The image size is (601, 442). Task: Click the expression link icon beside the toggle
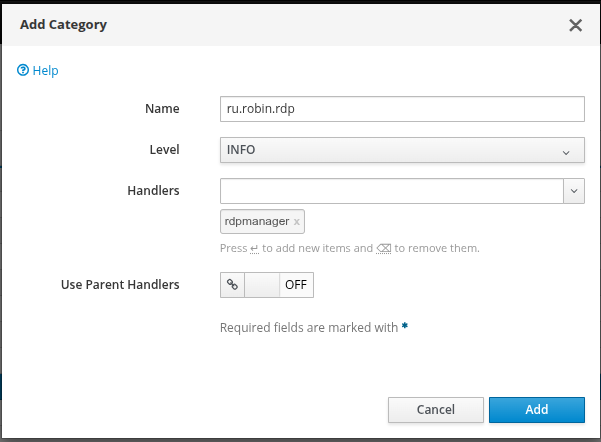[x=232, y=285]
